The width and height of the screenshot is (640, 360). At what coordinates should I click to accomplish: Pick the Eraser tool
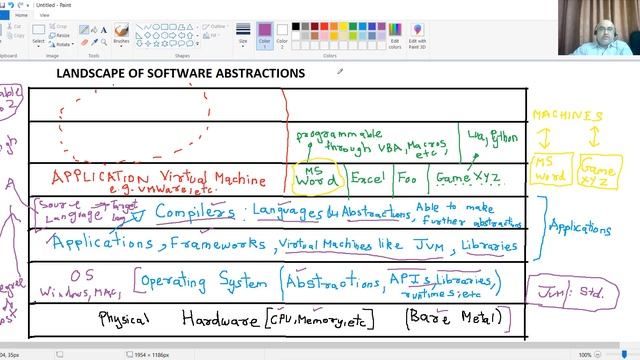(84, 42)
